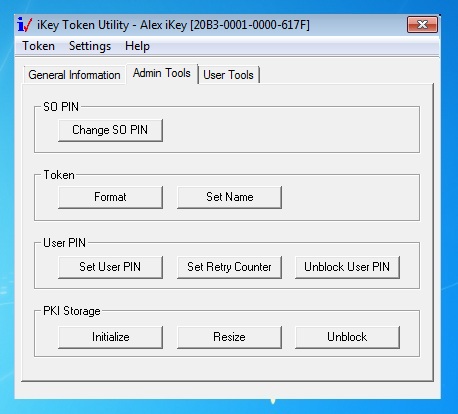
Task: Click the Set Retry Counter button
Action: tap(229, 267)
